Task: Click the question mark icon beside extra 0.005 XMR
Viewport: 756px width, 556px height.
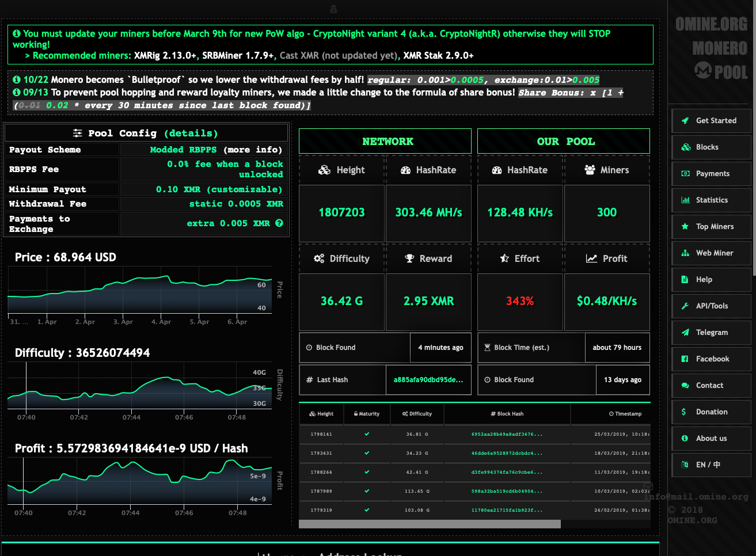Action: click(279, 223)
